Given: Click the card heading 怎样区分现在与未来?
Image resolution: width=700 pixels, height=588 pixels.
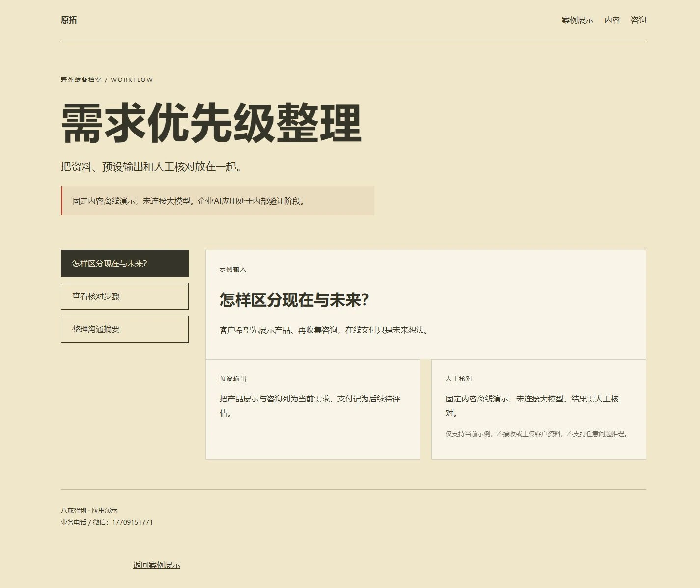Looking at the screenshot, I should (294, 300).
